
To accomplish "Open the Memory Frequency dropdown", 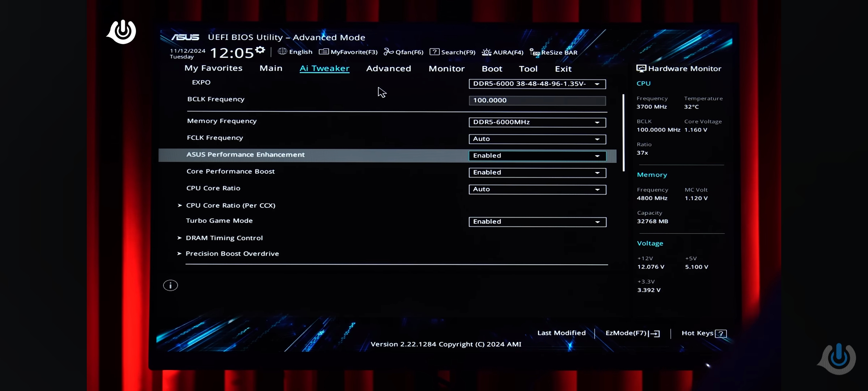I will point(537,122).
